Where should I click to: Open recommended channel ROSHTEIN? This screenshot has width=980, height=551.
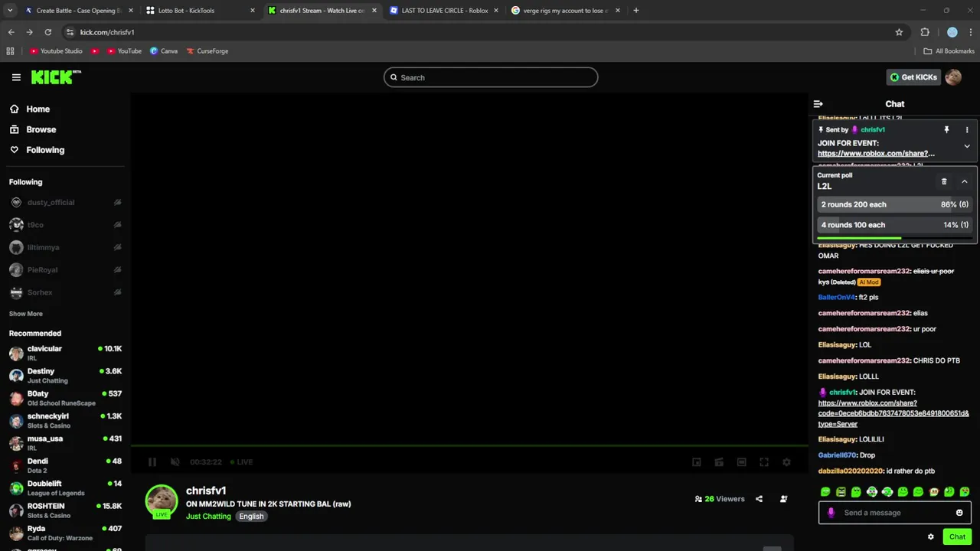click(x=65, y=510)
